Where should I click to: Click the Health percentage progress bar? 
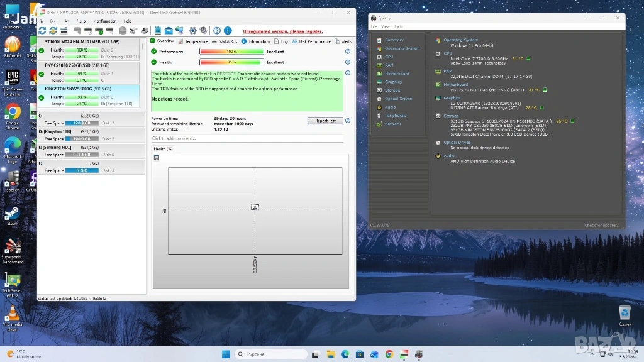point(231,62)
